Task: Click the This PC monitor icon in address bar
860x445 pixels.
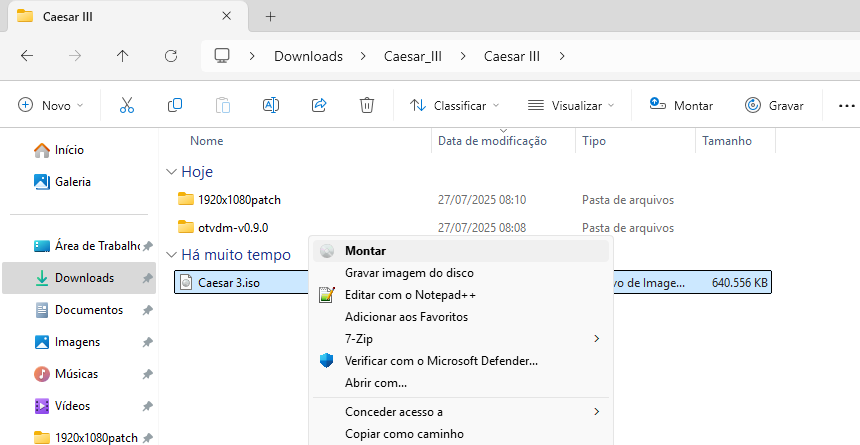Action: point(222,55)
